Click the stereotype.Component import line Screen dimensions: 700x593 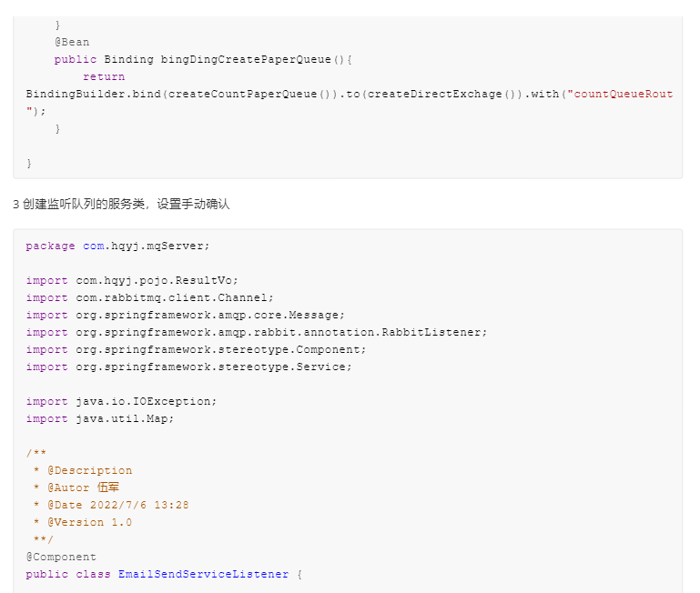[x=196, y=349]
